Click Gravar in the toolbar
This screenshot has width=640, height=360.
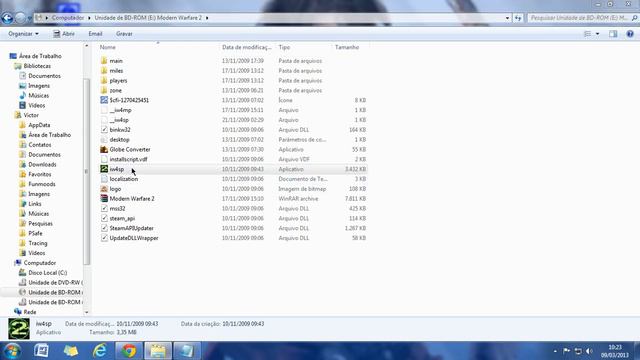tap(124, 34)
